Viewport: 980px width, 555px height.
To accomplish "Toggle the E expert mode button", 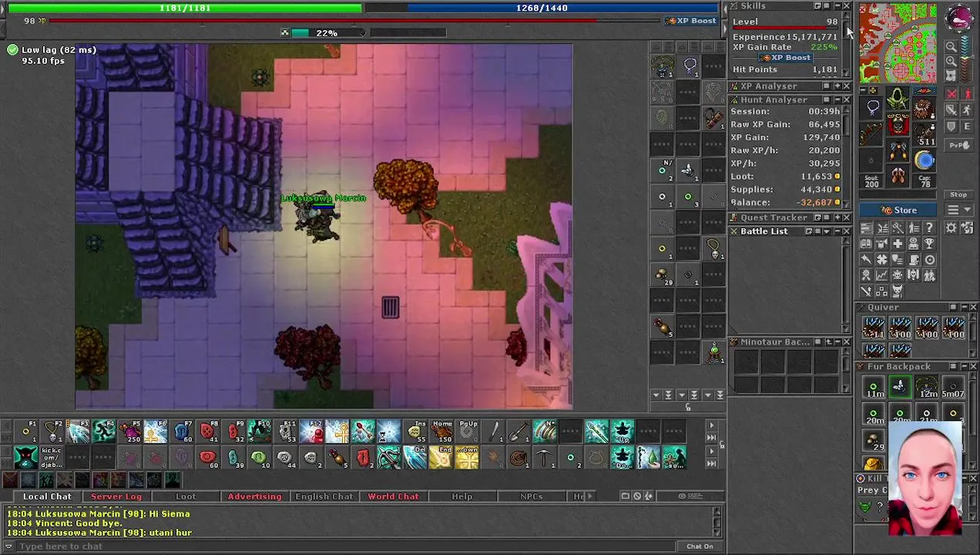I will pos(967,126).
